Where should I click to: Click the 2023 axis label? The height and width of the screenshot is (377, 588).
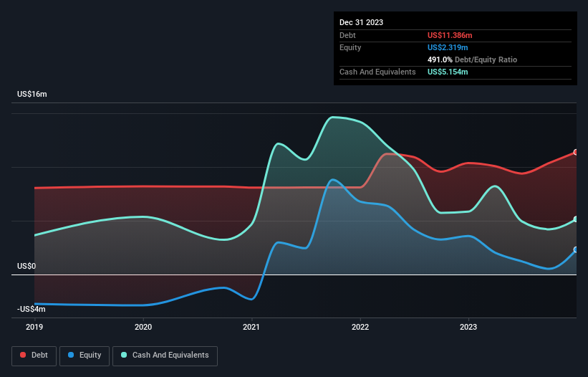[x=468, y=327]
